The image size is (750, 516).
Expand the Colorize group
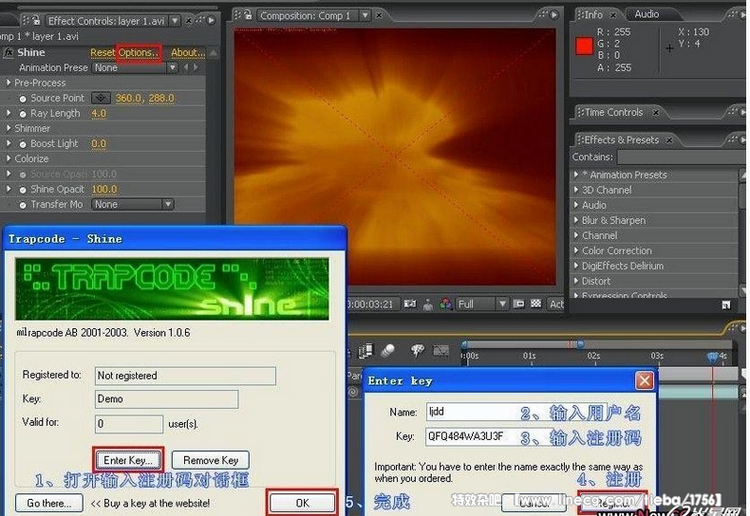point(8,158)
